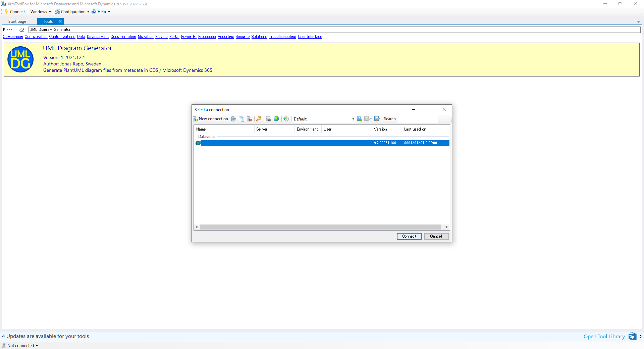Sort connections by Name column header
The width and height of the screenshot is (644, 349).
pyautogui.click(x=224, y=129)
